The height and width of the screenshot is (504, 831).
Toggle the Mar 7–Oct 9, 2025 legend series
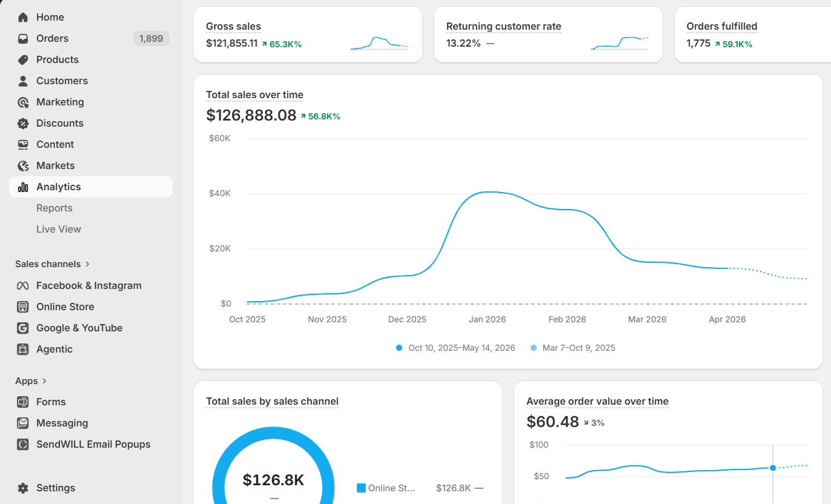click(x=572, y=348)
